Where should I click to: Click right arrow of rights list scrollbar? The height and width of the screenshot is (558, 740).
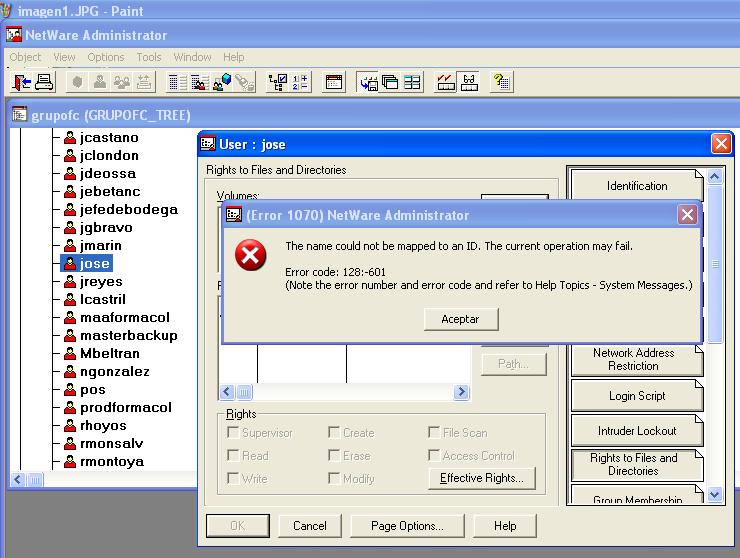(x=461, y=391)
